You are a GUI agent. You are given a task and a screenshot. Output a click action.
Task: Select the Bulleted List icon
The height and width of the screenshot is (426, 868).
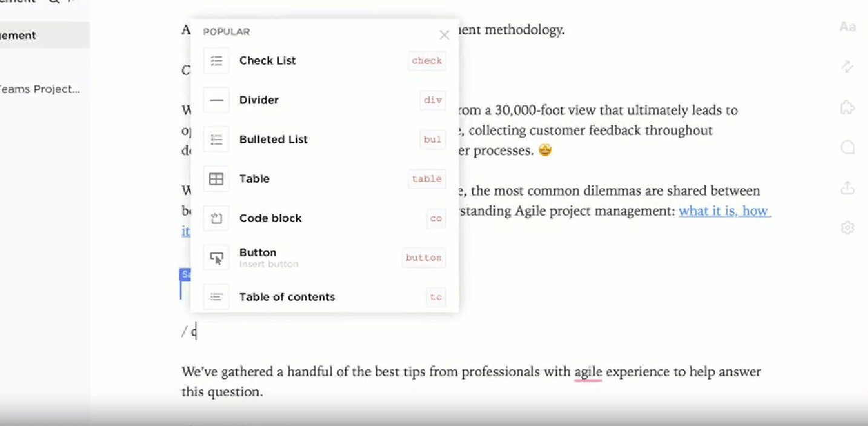(216, 139)
